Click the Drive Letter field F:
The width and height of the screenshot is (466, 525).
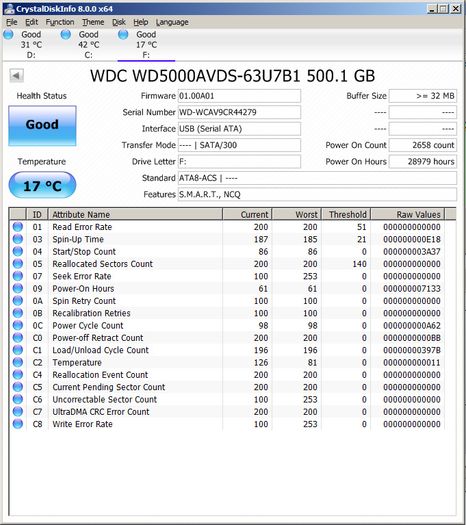coord(239,162)
